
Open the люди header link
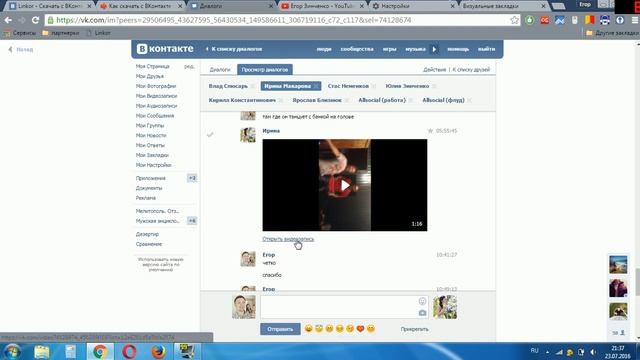click(324, 49)
